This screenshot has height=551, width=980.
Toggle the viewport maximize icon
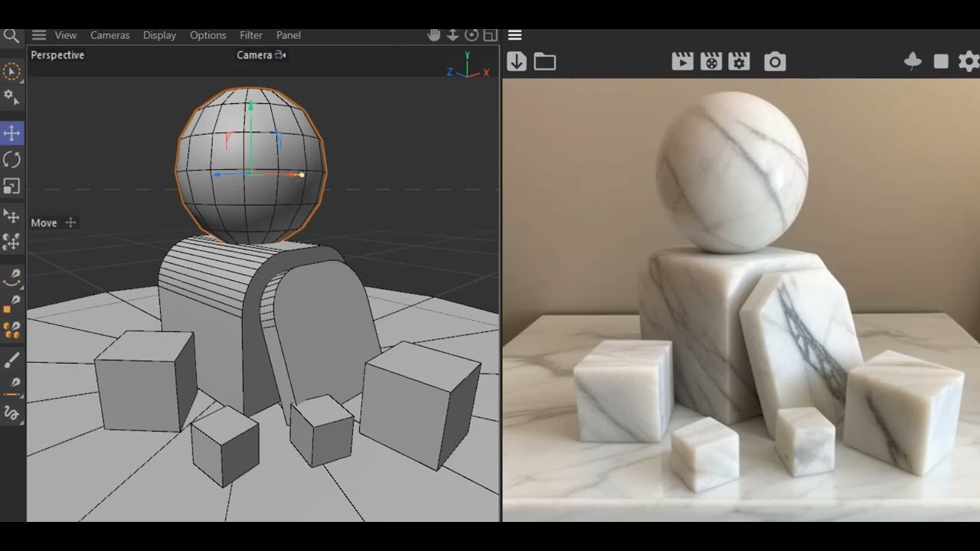(x=490, y=35)
